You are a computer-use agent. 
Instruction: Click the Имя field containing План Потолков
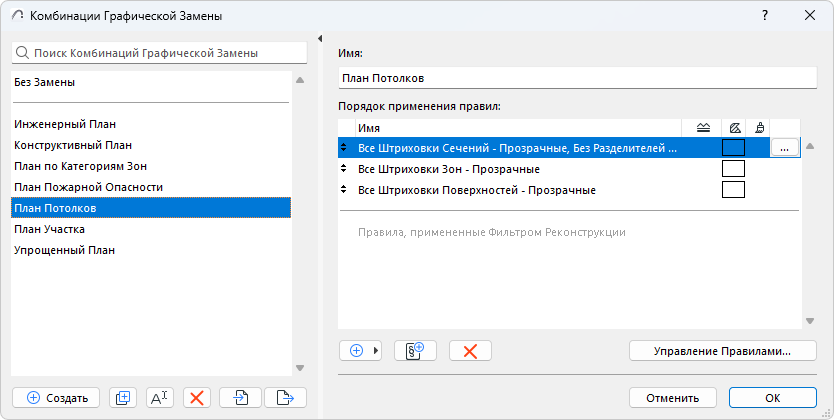tap(578, 77)
